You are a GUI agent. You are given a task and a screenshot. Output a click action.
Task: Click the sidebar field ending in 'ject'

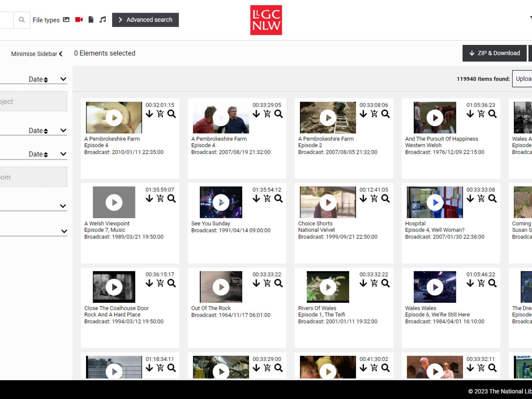click(33, 101)
